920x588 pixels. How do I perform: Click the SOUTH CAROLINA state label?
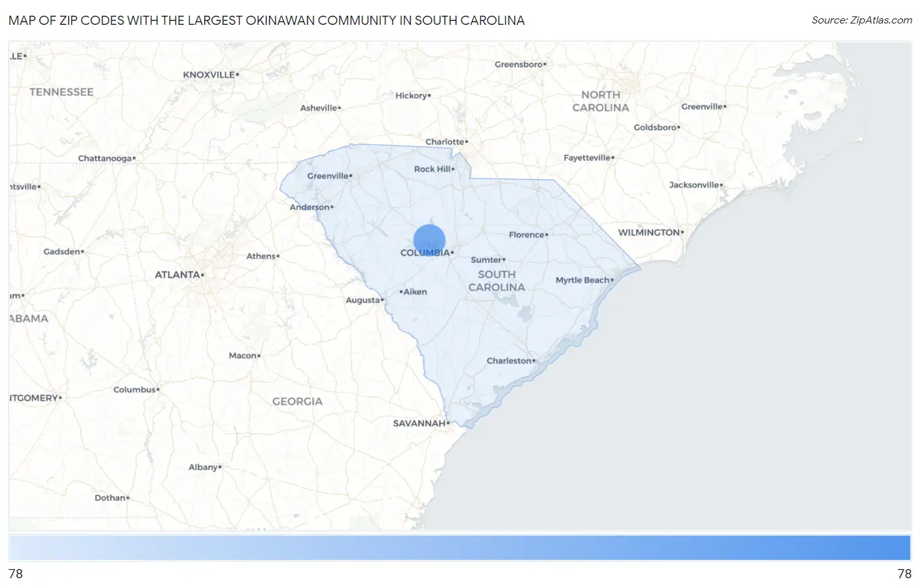point(497,281)
